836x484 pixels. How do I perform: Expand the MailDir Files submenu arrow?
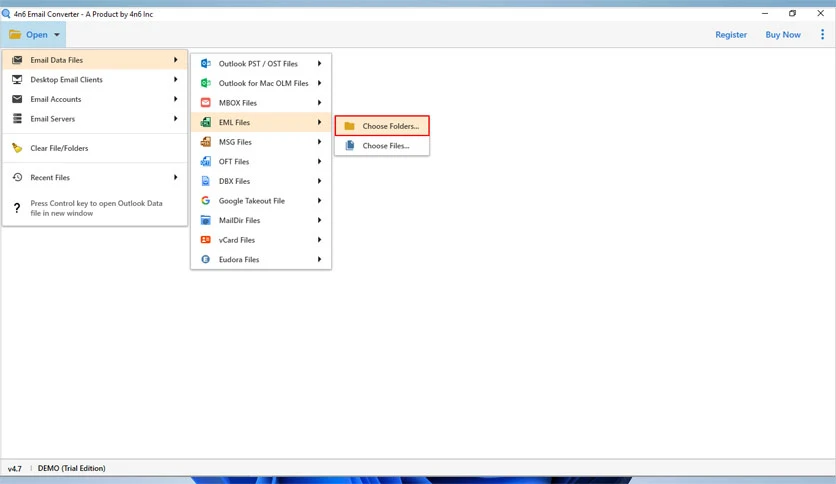click(x=319, y=220)
